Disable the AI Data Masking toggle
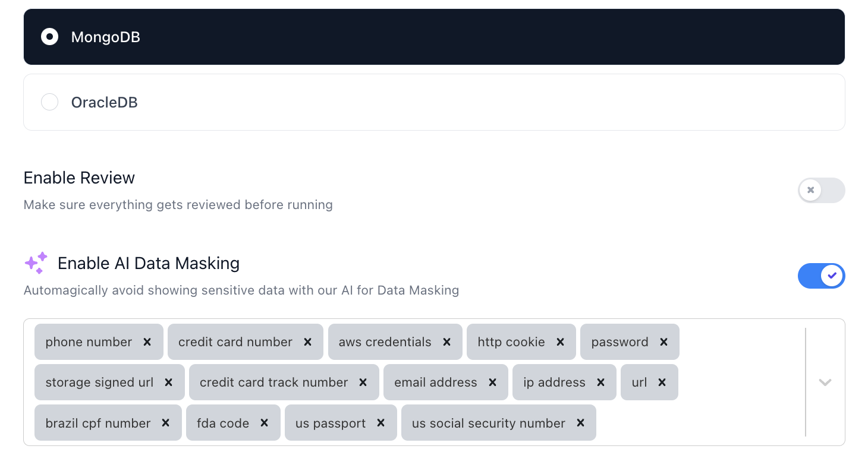868x468 pixels. 821,276
